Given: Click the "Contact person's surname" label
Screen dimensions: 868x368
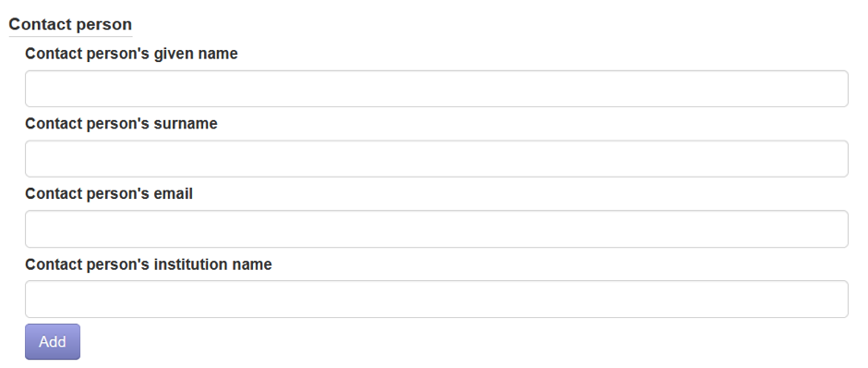Looking at the screenshot, I should click(x=121, y=124).
